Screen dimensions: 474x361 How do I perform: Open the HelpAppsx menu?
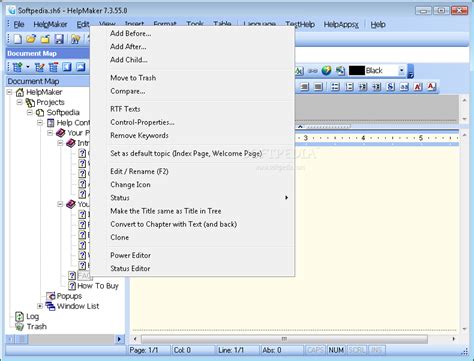[x=341, y=24]
